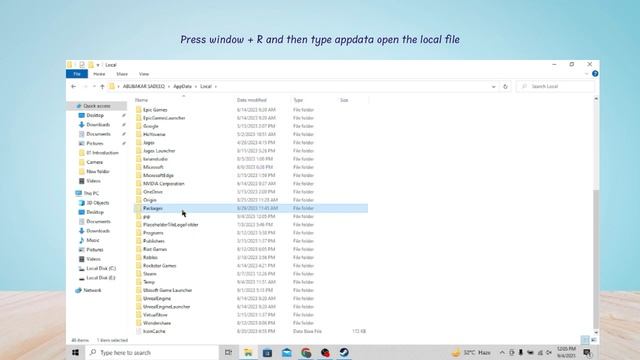Open the Mail app in taskbar
This screenshot has width=640, height=360.
tap(287, 352)
